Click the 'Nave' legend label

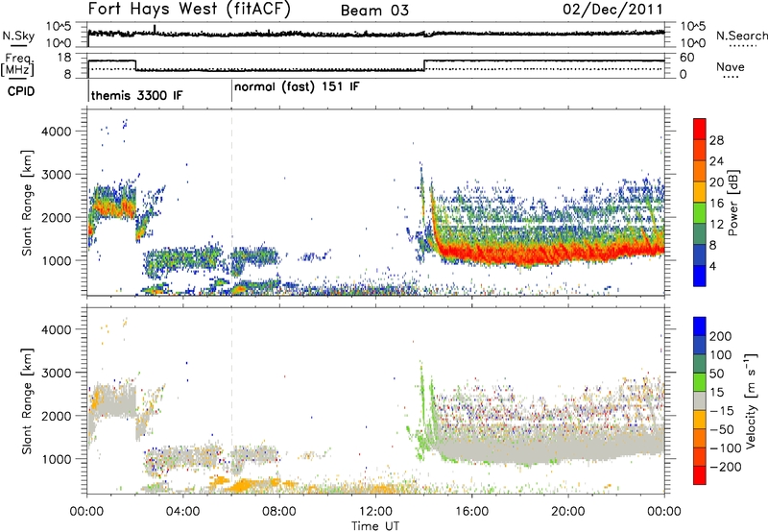(x=731, y=66)
